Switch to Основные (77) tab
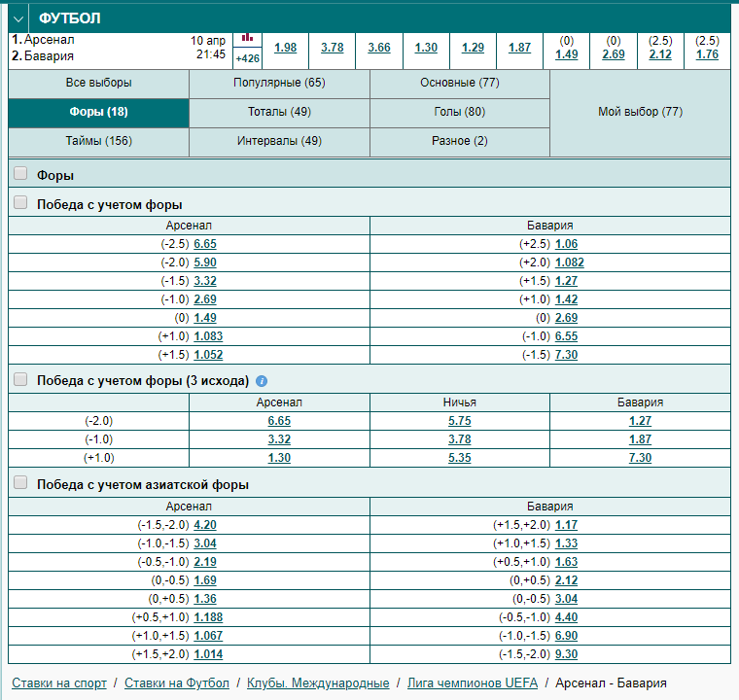This screenshot has height=700, width=739. tap(460, 83)
